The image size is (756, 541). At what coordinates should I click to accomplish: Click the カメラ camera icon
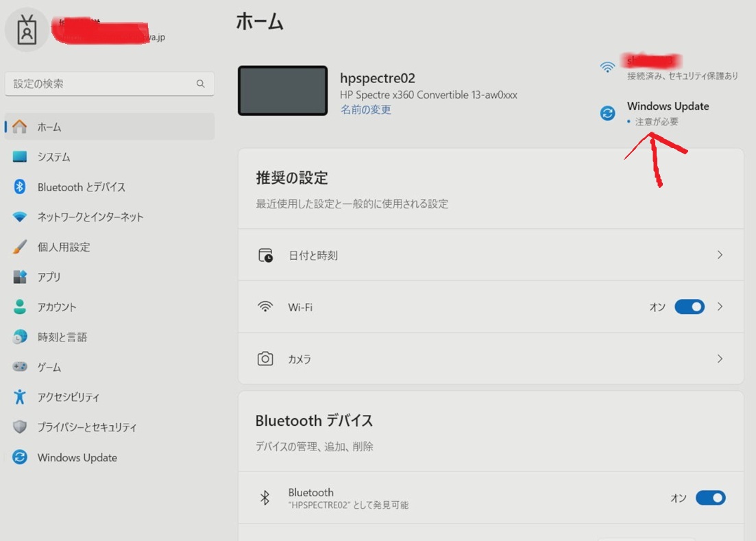click(x=265, y=359)
